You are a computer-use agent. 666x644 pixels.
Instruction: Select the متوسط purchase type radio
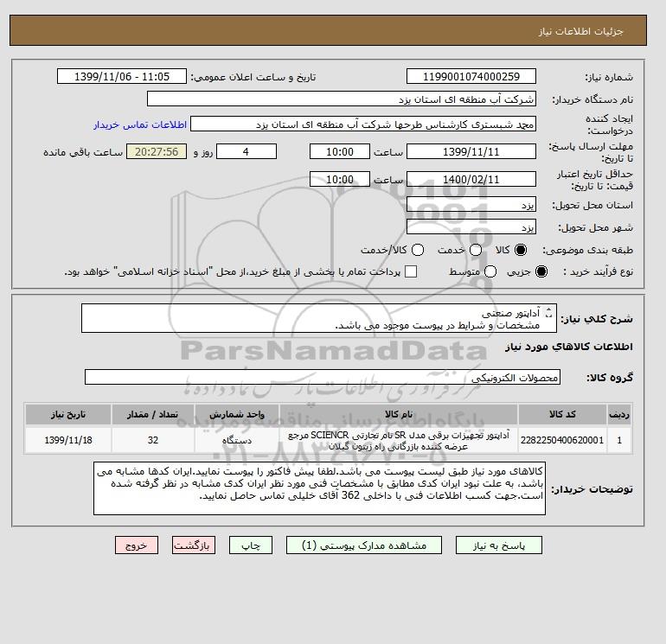tap(490, 271)
